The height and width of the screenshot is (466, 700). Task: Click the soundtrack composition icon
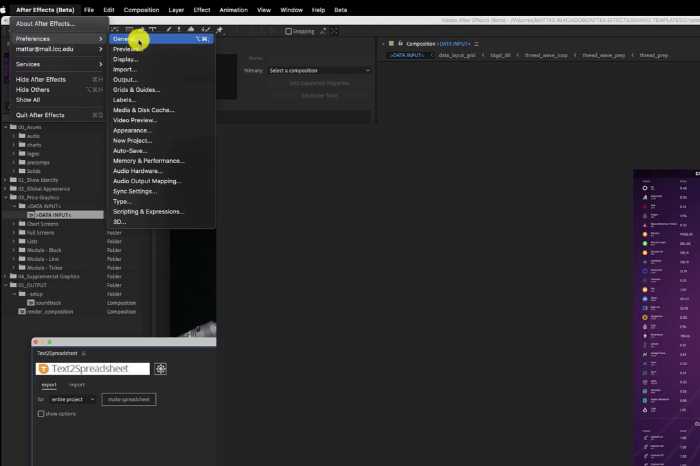(x=31, y=303)
